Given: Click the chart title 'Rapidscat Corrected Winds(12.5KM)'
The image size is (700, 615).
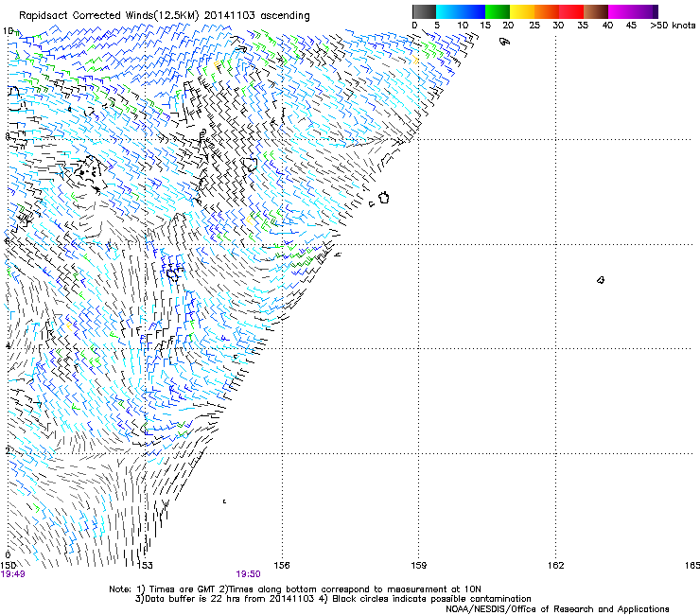Looking at the screenshot, I should click(x=109, y=16).
